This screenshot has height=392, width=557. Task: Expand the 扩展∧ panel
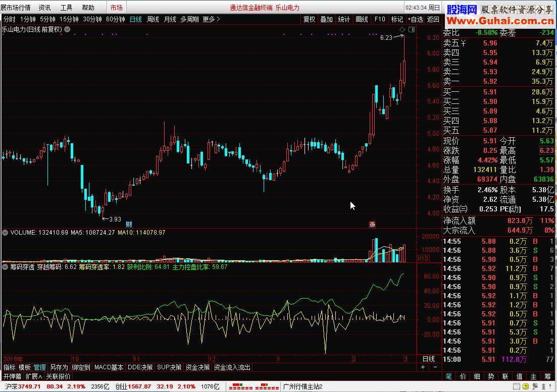coord(34,376)
